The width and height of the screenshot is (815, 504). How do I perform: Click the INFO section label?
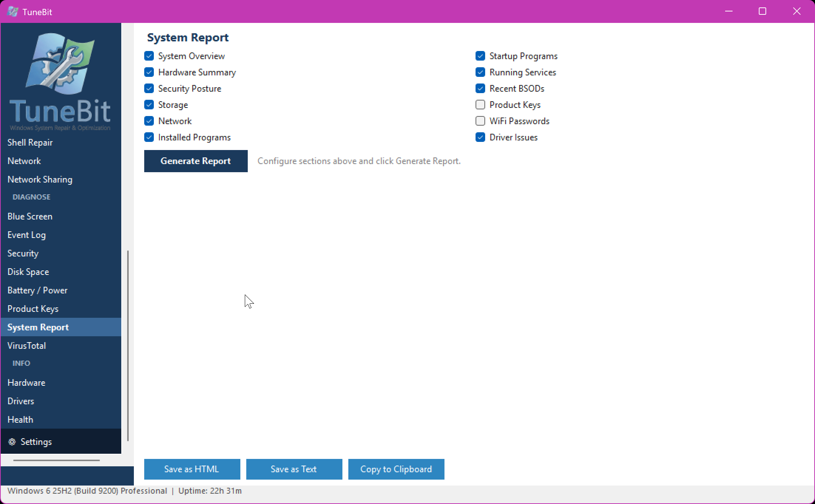point(21,363)
